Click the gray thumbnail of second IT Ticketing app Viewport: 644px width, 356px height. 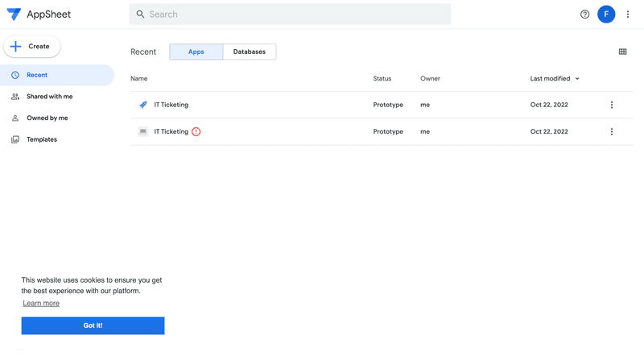143,131
